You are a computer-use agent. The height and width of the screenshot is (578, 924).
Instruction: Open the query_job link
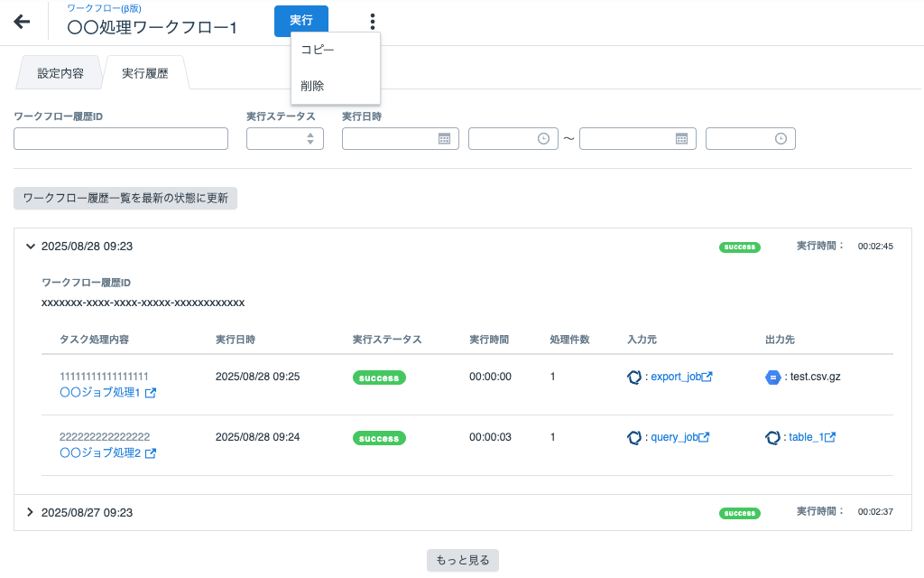(674, 437)
